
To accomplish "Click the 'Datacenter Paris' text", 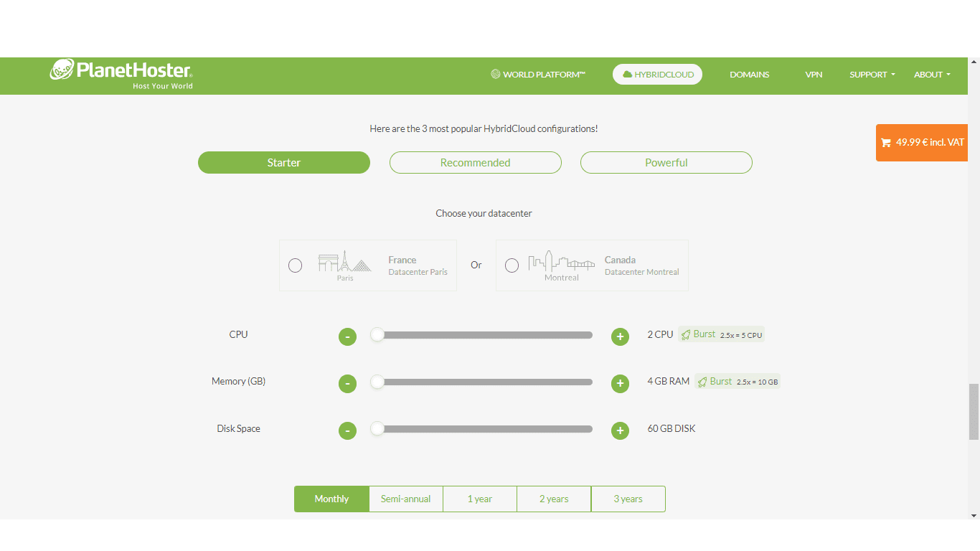I will (418, 272).
